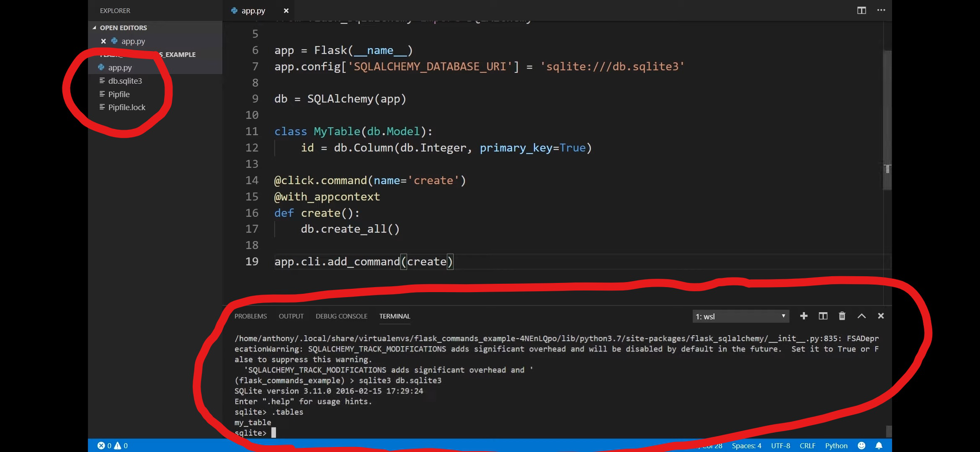Close the terminal panel
Viewport: 980px width, 452px height.
tap(881, 316)
